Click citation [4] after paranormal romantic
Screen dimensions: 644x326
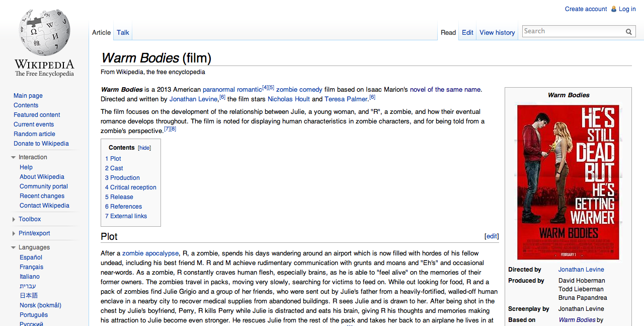[x=265, y=88]
